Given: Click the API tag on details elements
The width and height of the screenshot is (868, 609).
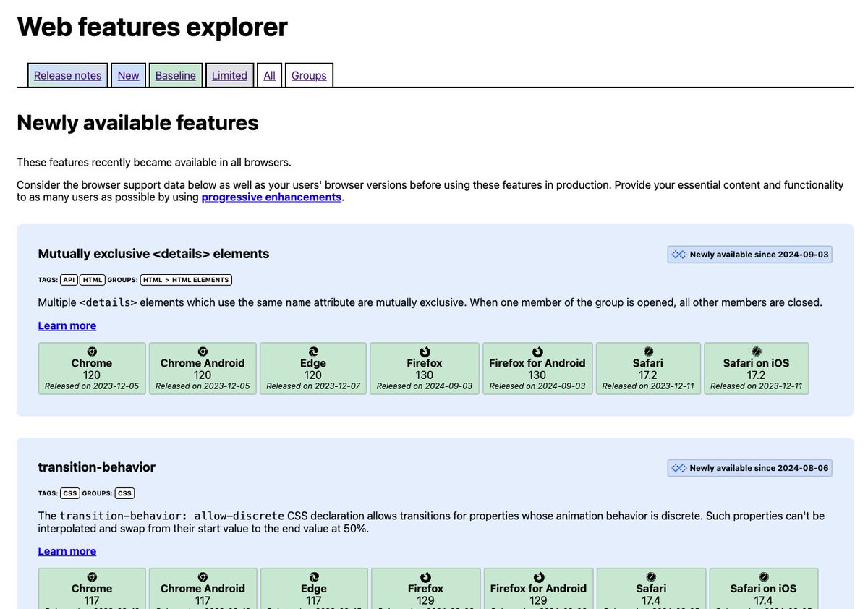Looking at the screenshot, I should point(69,280).
